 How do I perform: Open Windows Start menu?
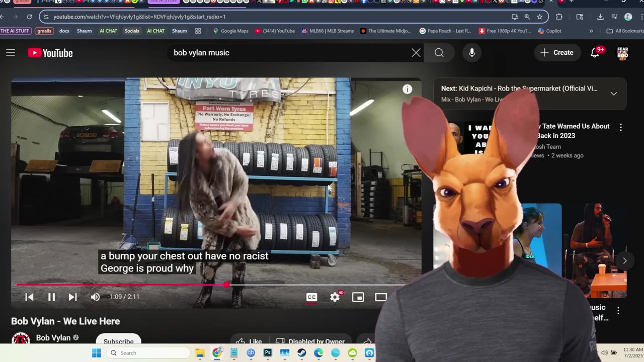[96, 352]
